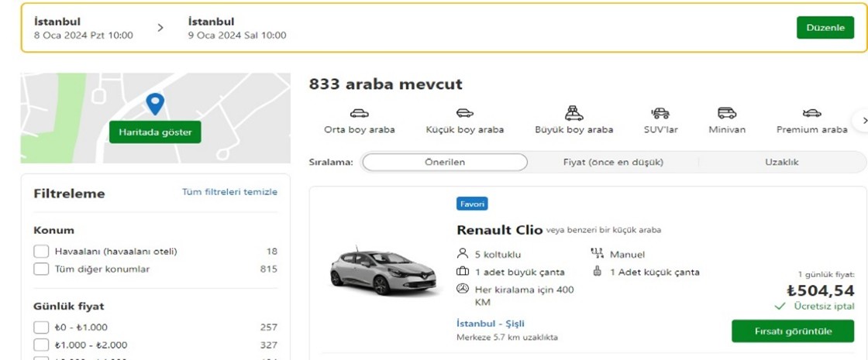Click the Renault Clio car image
This screenshot has width=868, height=360.
point(383,271)
